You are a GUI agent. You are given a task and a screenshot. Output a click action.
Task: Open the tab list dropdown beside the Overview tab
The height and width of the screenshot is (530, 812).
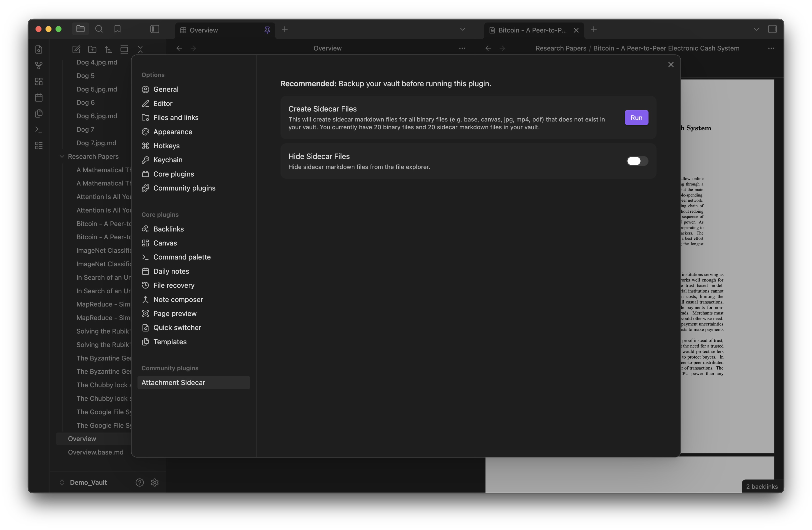[462, 29]
